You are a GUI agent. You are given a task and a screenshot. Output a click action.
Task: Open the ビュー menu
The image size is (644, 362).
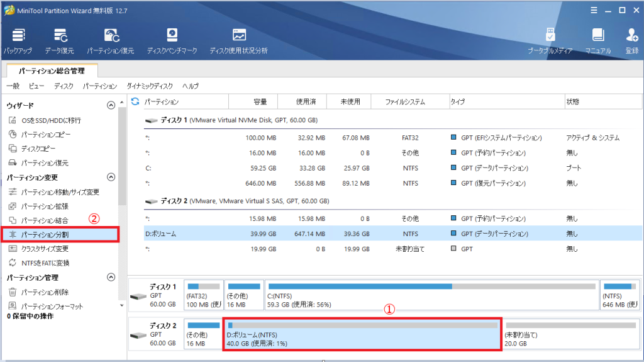pyautogui.click(x=36, y=86)
